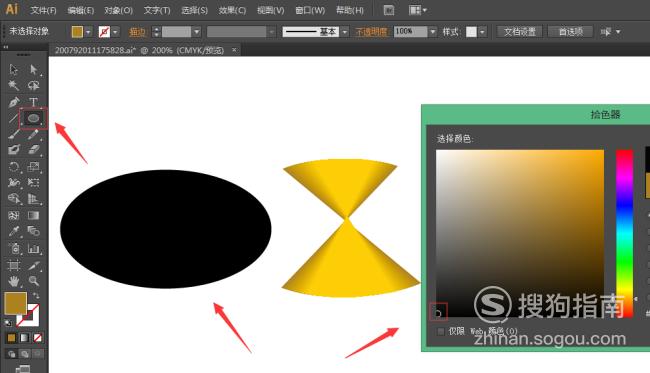This screenshot has width=650, height=373.
Task: Click the 文档设置 button
Action: (520, 31)
